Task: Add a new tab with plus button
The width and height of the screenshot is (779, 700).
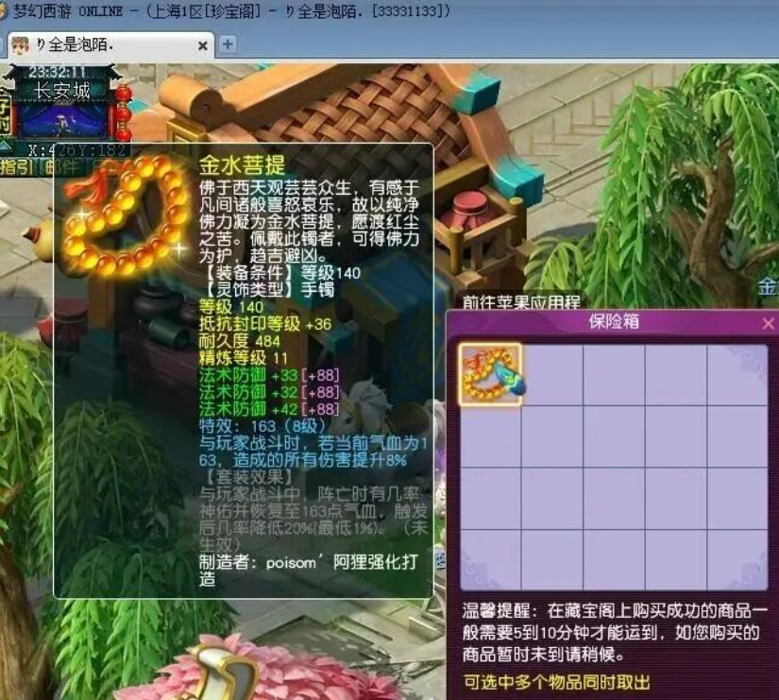Action: [x=228, y=44]
